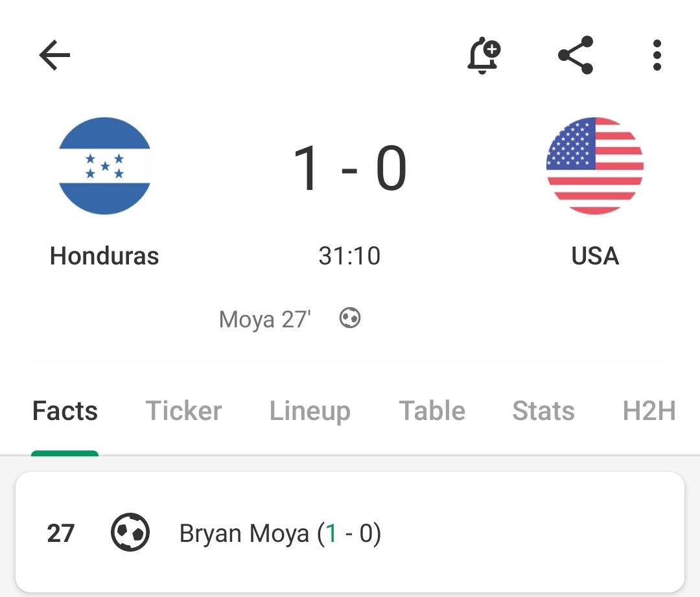Open Bryan Moya goal event
700x597 pixels.
[x=350, y=532]
